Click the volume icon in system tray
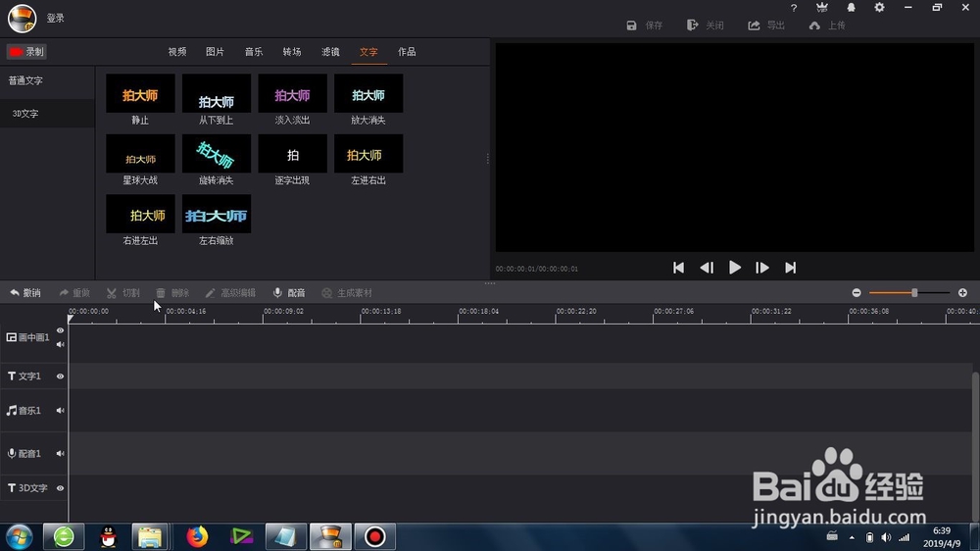The width and height of the screenshot is (980, 551). [x=886, y=538]
